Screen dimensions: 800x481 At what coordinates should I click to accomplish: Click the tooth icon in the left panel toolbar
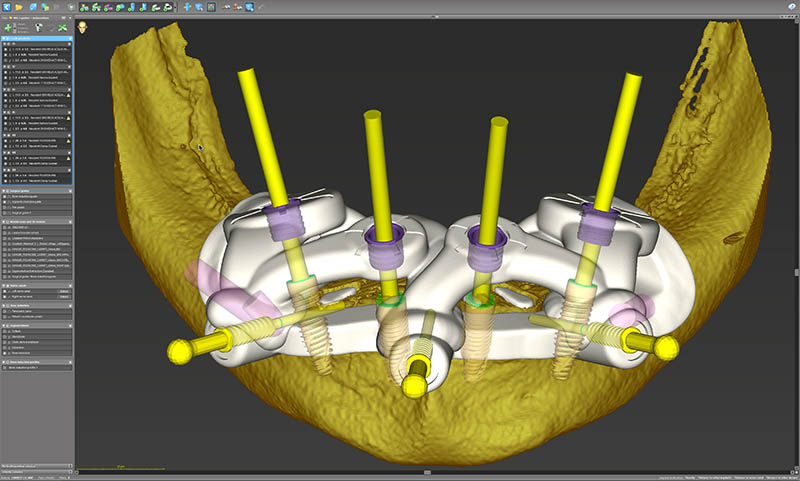click(38, 27)
